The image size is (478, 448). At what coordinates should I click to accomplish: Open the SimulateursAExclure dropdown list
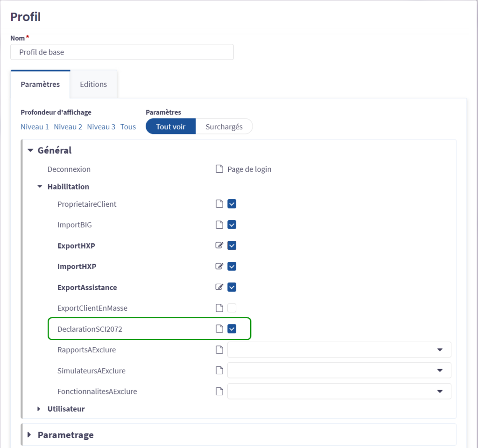[339, 371]
